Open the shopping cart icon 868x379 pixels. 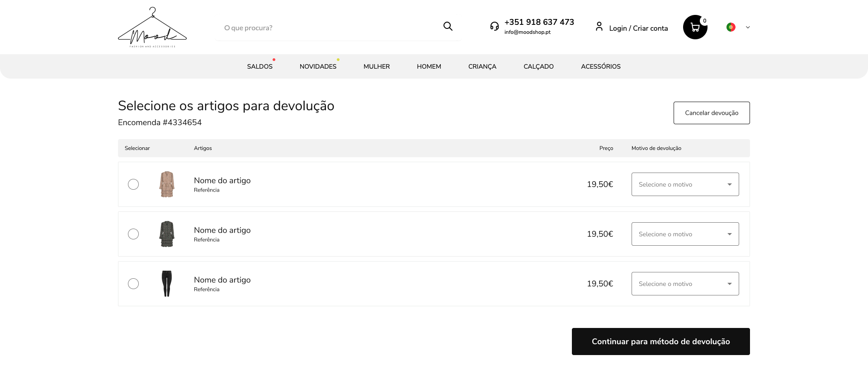click(x=695, y=27)
